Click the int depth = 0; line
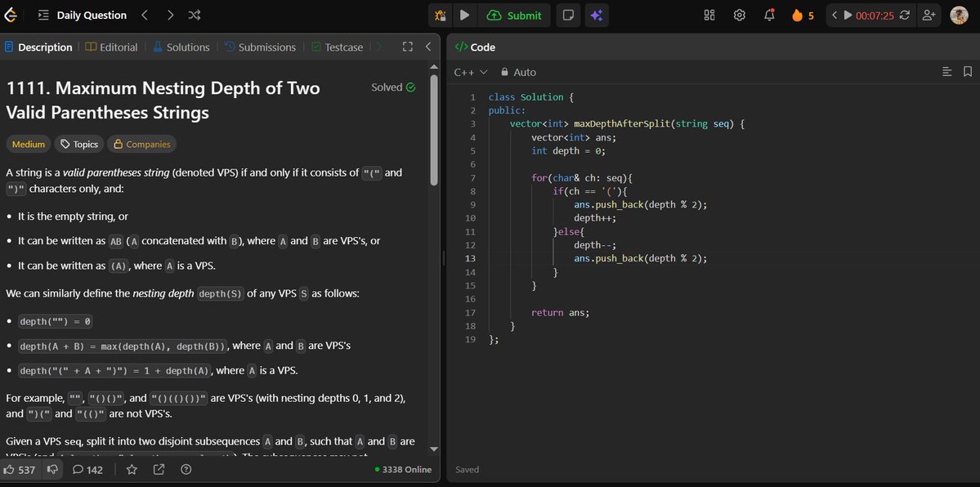The height and width of the screenshot is (487, 980). click(x=568, y=150)
